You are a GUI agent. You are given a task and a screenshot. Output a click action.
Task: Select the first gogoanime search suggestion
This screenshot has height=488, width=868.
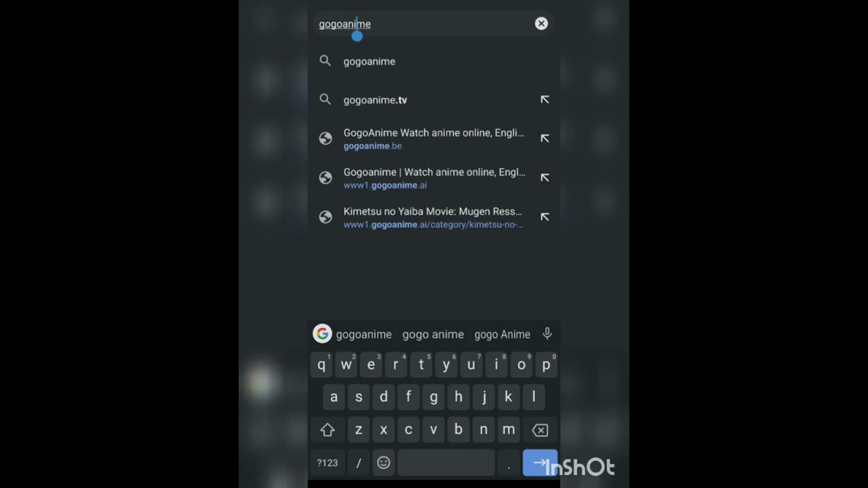(434, 61)
